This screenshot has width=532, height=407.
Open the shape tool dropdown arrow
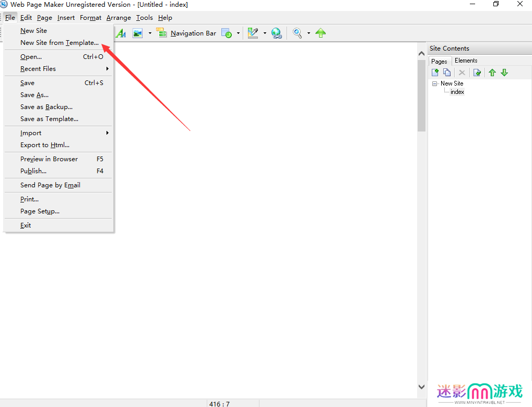pyautogui.click(x=238, y=33)
